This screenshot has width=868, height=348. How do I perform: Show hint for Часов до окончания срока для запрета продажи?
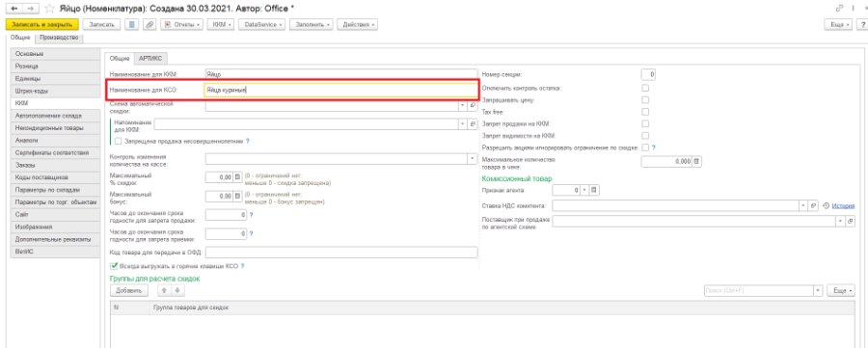(x=251, y=215)
